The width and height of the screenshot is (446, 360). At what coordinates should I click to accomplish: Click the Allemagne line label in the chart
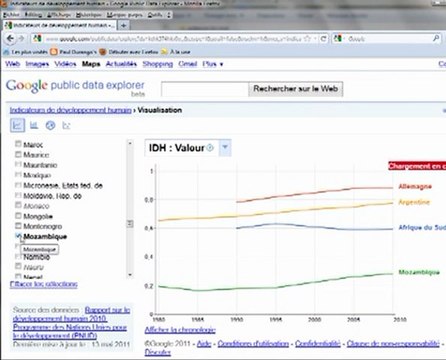coord(415,186)
